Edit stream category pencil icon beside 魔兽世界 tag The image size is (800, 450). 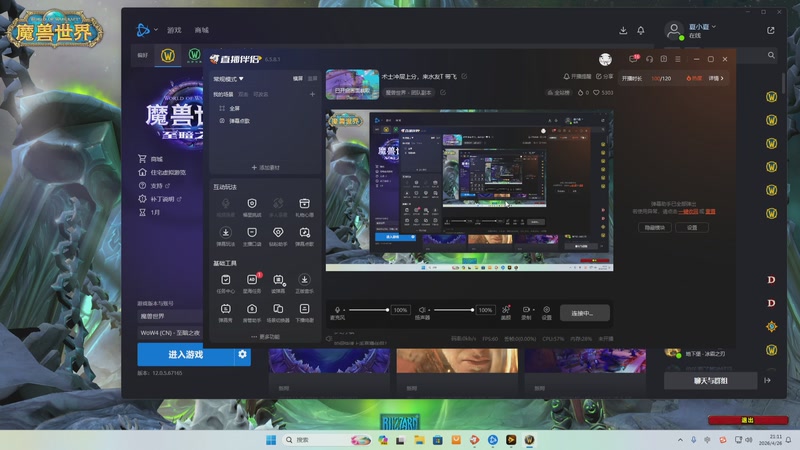(x=443, y=92)
